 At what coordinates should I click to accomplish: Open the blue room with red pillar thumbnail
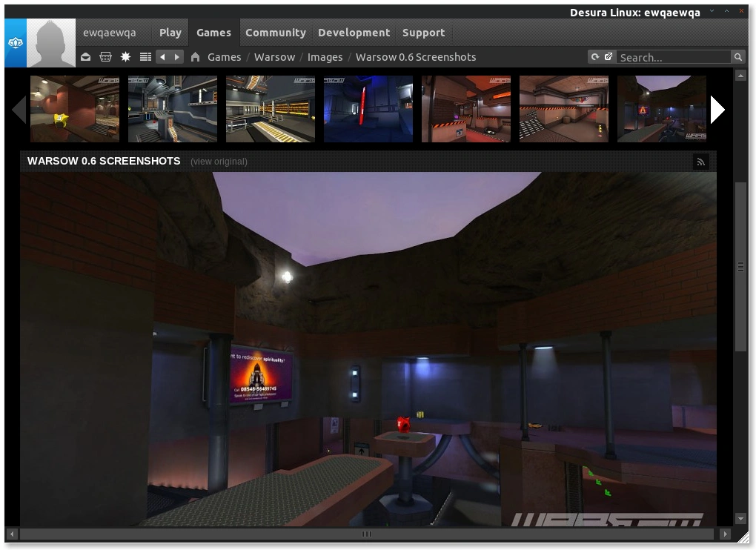(368, 108)
